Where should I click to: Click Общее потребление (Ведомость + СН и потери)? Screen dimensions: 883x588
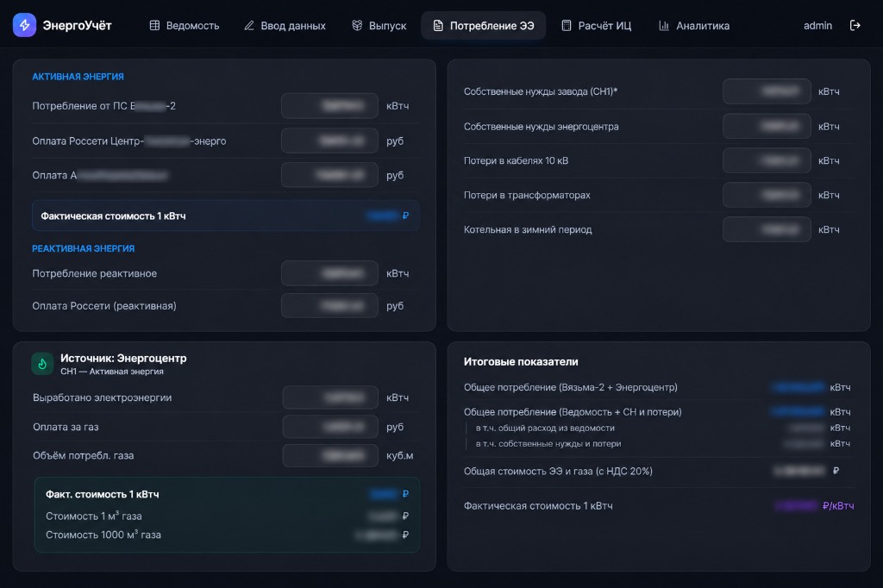pyautogui.click(x=573, y=412)
